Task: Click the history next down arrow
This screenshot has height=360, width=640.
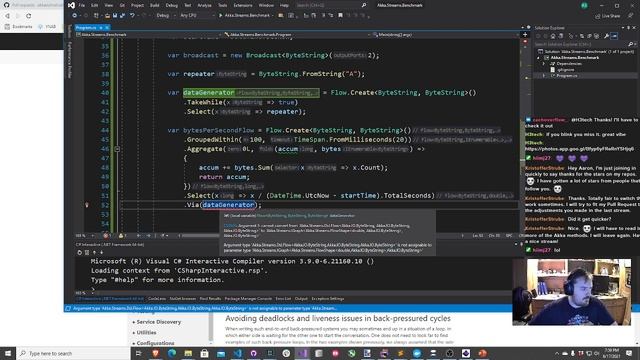Action: (102, 252)
